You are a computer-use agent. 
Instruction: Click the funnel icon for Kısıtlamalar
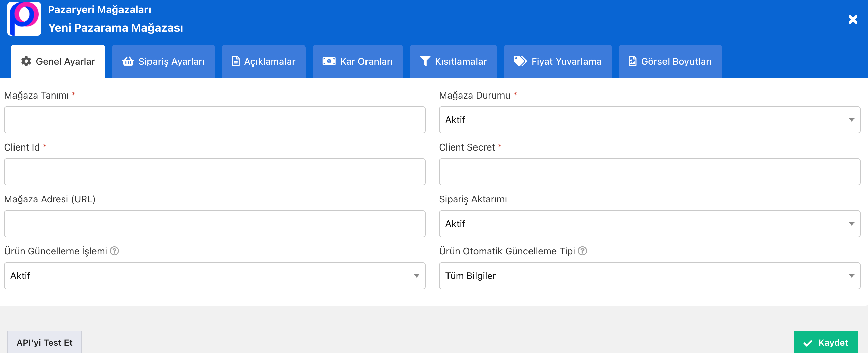click(x=425, y=61)
